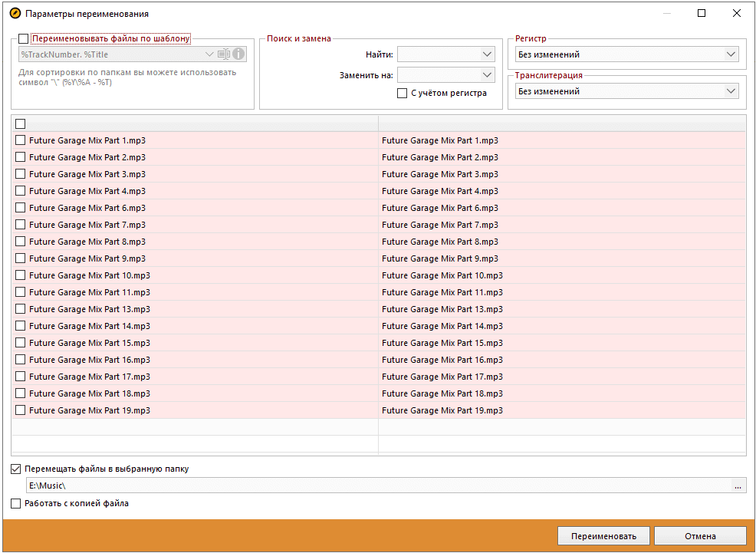
Task: Open the 'Регистр' dropdown
Action: click(730, 54)
